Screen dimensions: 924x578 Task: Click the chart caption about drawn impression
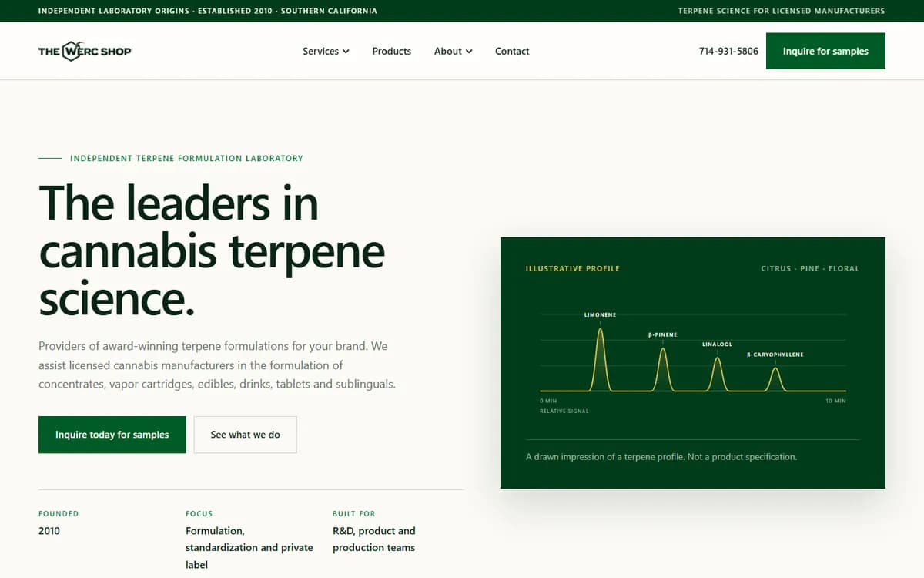coord(661,457)
